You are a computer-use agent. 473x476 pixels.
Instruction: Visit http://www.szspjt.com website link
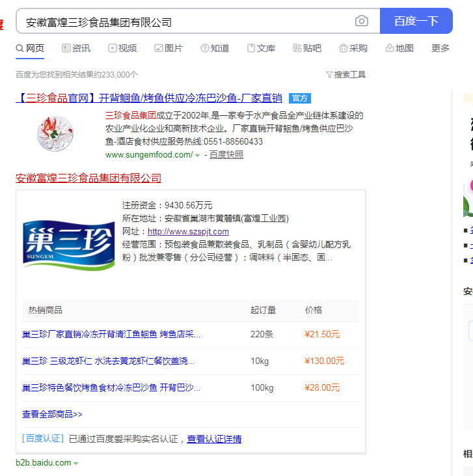188,232
